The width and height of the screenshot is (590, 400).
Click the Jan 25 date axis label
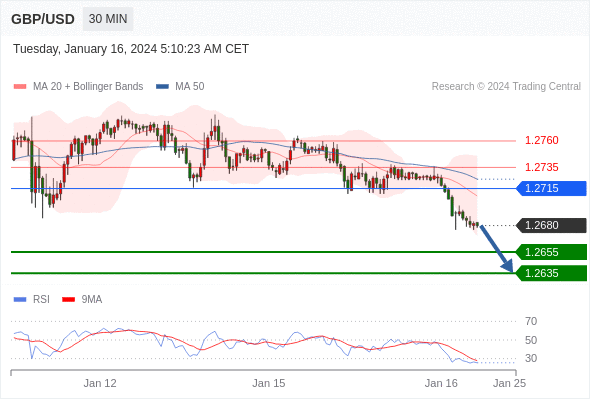point(509,383)
